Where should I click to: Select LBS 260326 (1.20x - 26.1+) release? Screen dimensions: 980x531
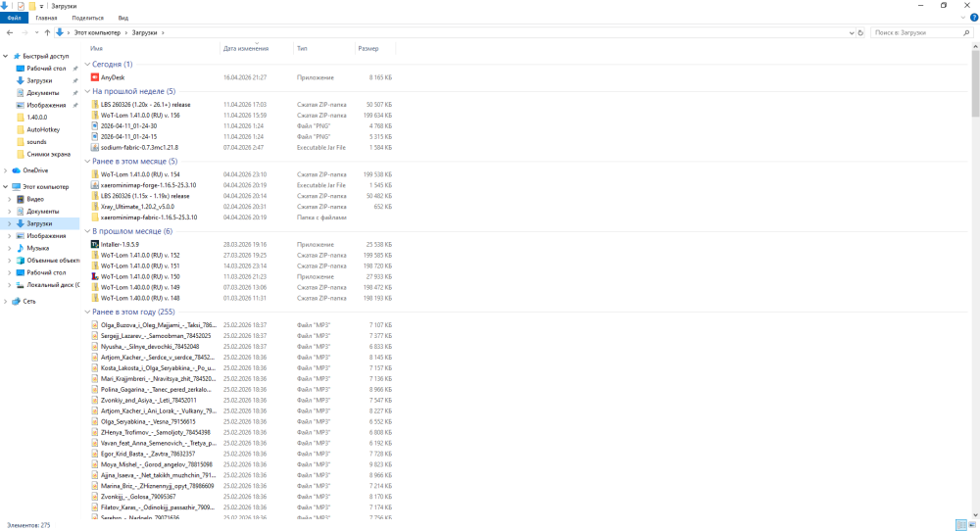click(146, 105)
